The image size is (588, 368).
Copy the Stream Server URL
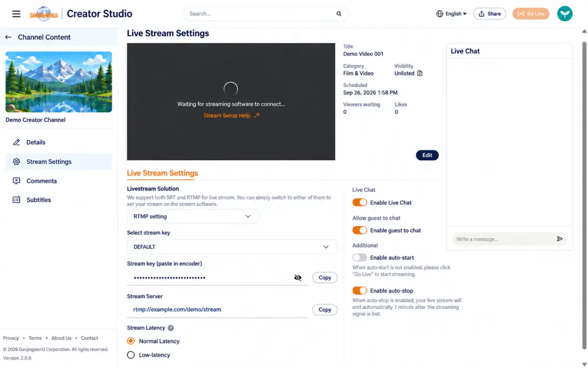point(325,310)
